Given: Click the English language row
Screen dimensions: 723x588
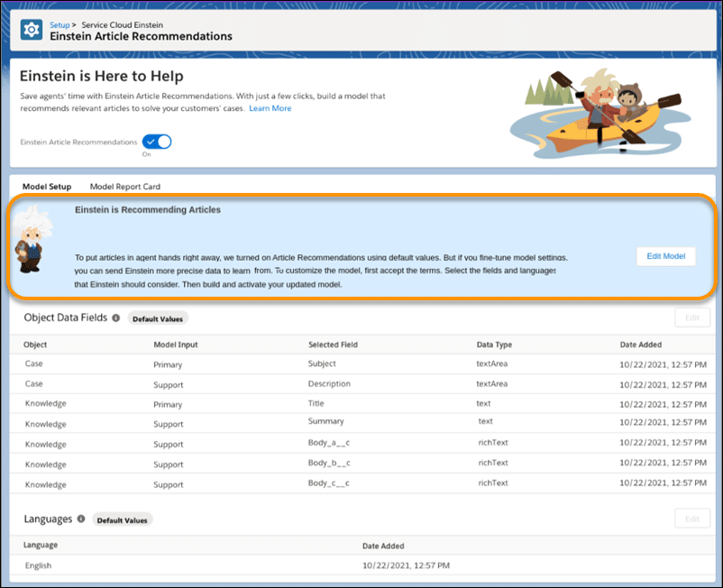Looking at the screenshot, I should coord(362,565).
